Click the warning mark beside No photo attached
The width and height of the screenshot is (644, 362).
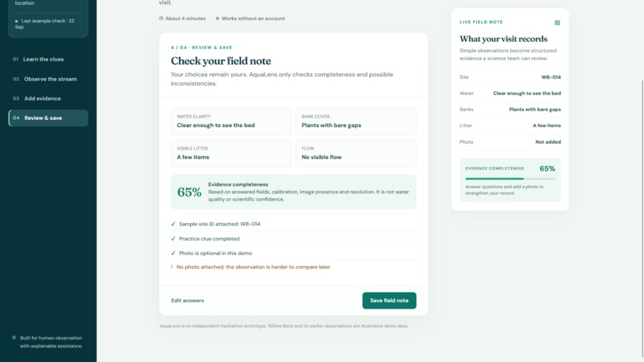[172, 267]
